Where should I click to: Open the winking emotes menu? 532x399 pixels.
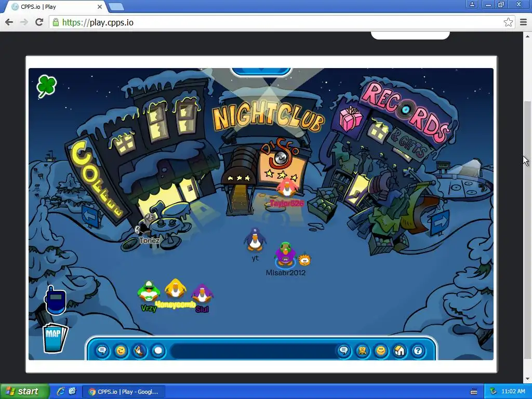coord(121,350)
